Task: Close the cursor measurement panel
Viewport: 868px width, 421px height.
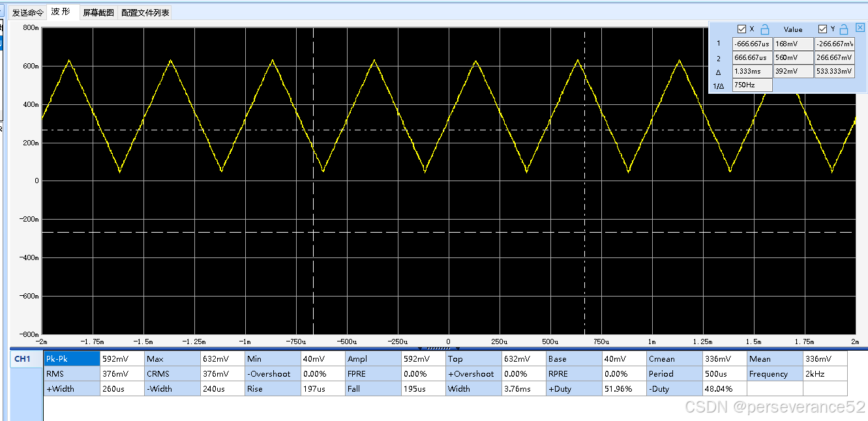Action: (860, 28)
